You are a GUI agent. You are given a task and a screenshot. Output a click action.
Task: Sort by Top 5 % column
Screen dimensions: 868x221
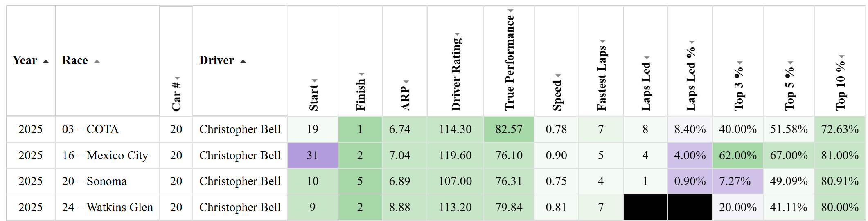(x=789, y=87)
